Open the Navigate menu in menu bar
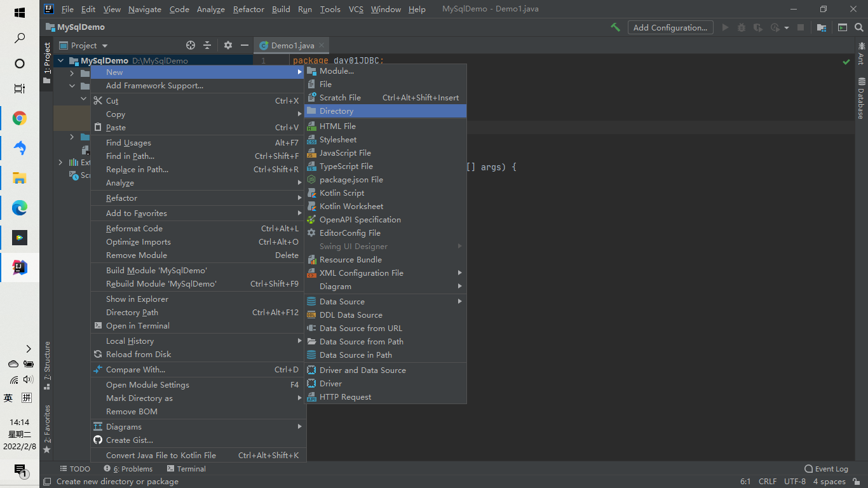The image size is (868, 488). (x=145, y=10)
